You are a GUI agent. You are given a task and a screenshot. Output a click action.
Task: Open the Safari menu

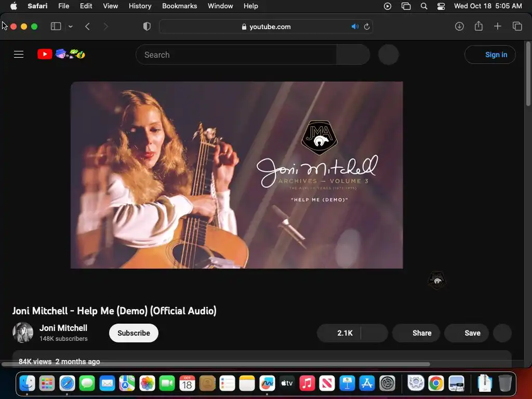click(37, 6)
